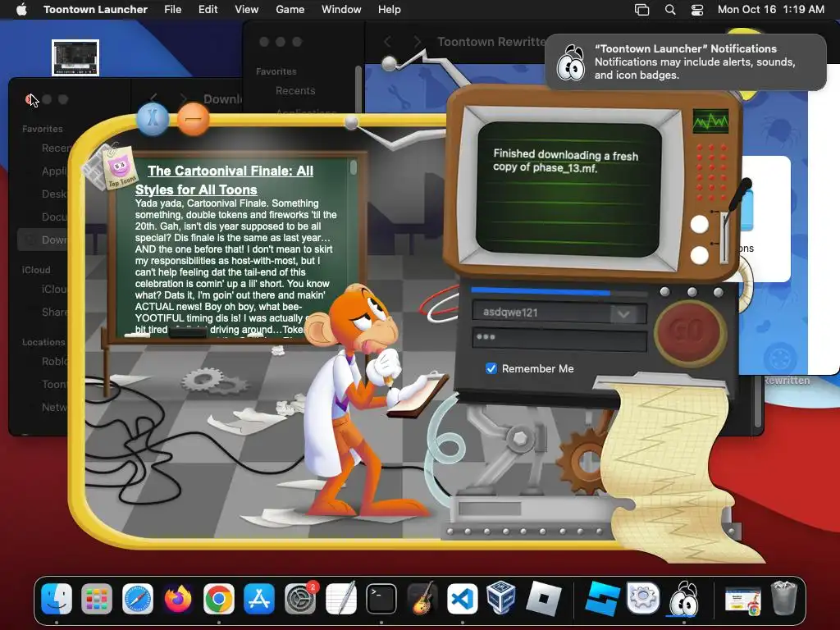This screenshot has width=840, height=630.
Task: Open VirtualBox from the Dock
Action: click(x=501, y=597)
